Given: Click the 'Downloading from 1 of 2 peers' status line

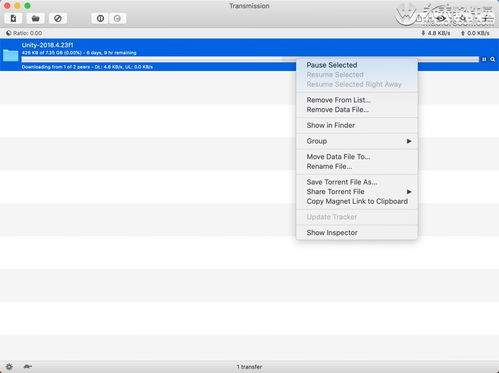Looking at the screenshot, I should point(87,67).
